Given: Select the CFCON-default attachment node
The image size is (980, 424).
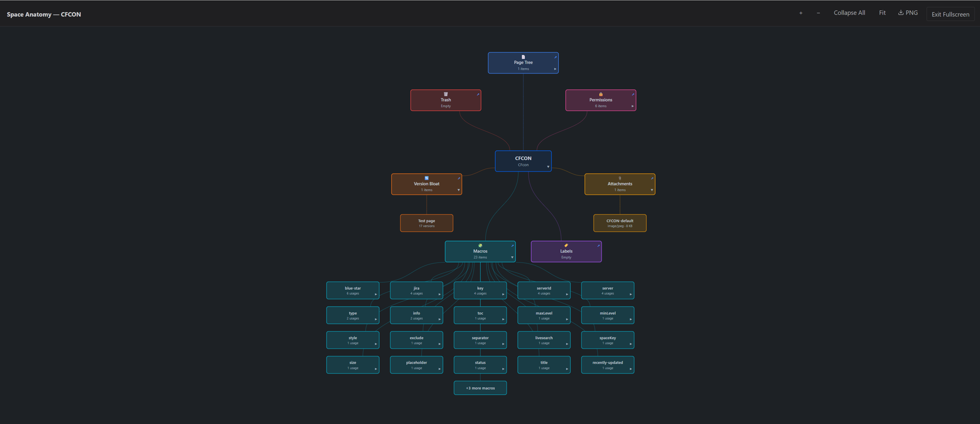Looking at the screenshot, I should point(619,223).
